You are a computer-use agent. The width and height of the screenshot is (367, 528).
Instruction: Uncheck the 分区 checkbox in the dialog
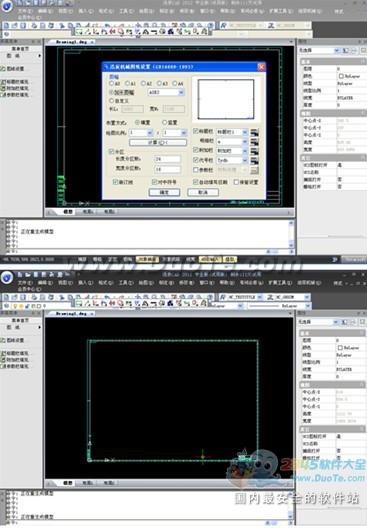111,152
